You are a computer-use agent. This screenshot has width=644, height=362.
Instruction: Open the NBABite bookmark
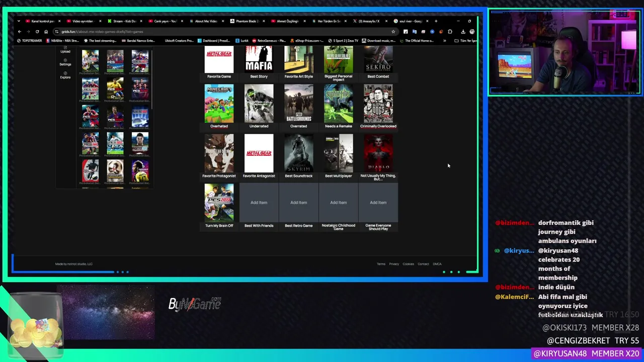(63, 41)
